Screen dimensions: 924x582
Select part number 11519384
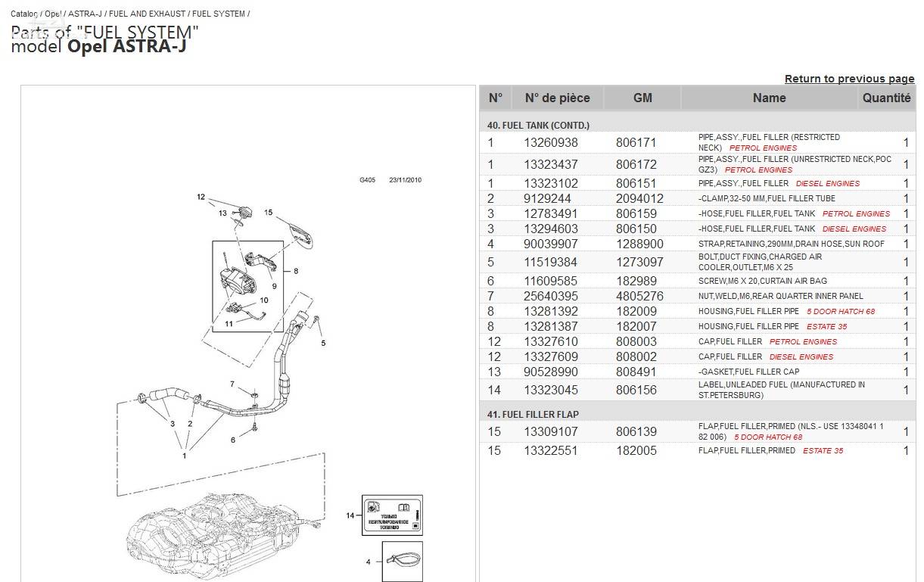coord(550,262)
